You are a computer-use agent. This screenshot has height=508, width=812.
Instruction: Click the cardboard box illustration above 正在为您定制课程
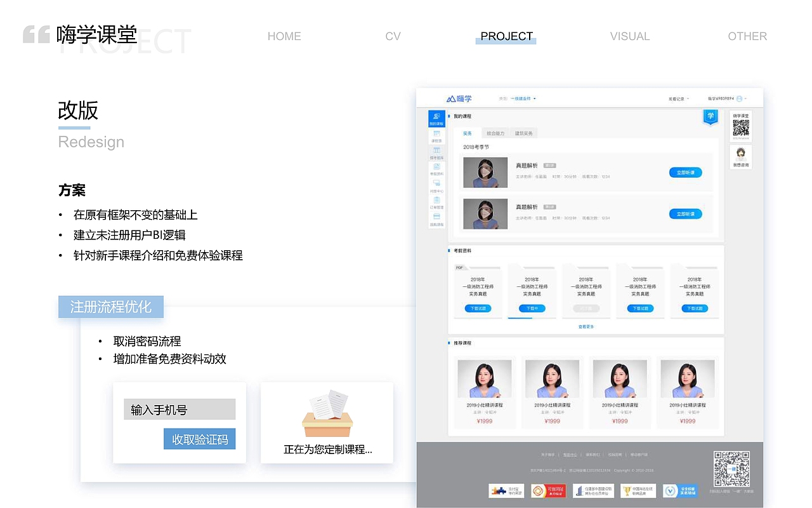click(x=328, y=414)
